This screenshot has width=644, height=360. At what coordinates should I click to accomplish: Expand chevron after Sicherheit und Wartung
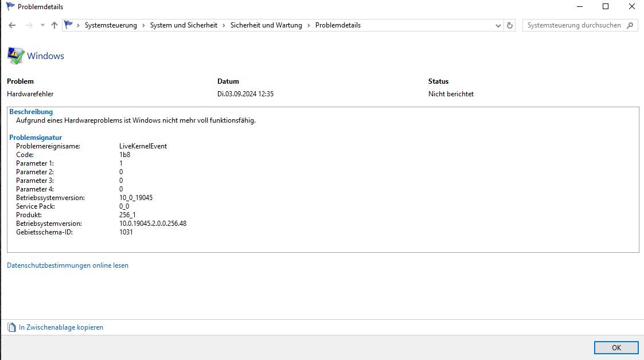tap(309, 25)
